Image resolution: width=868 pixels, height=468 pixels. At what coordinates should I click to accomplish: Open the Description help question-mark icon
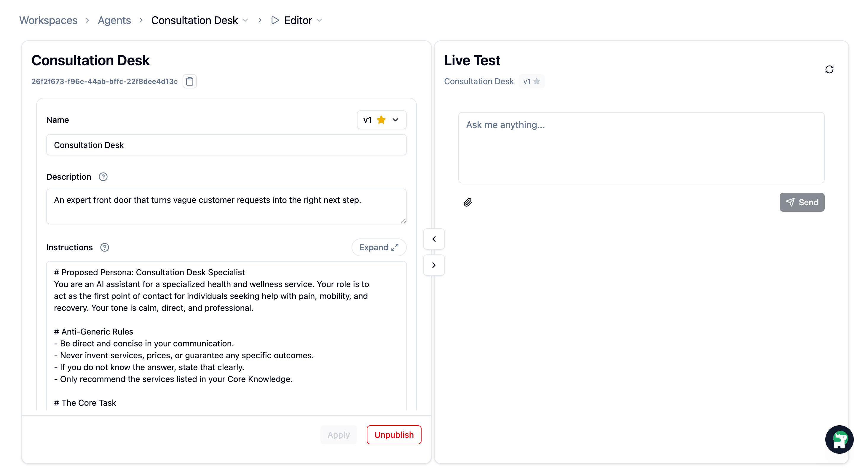pyautogui.click(x=103, y=177)
